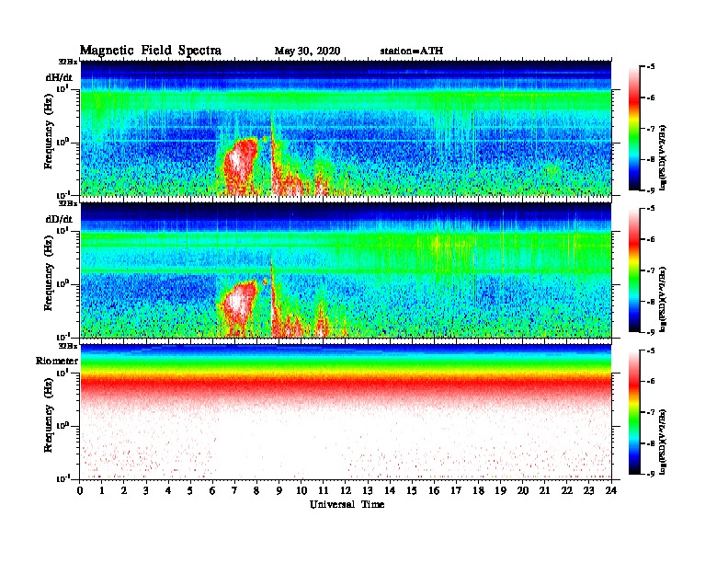
Task: Click the time axis tick label "18"
Action: click(x=478, y=490)
